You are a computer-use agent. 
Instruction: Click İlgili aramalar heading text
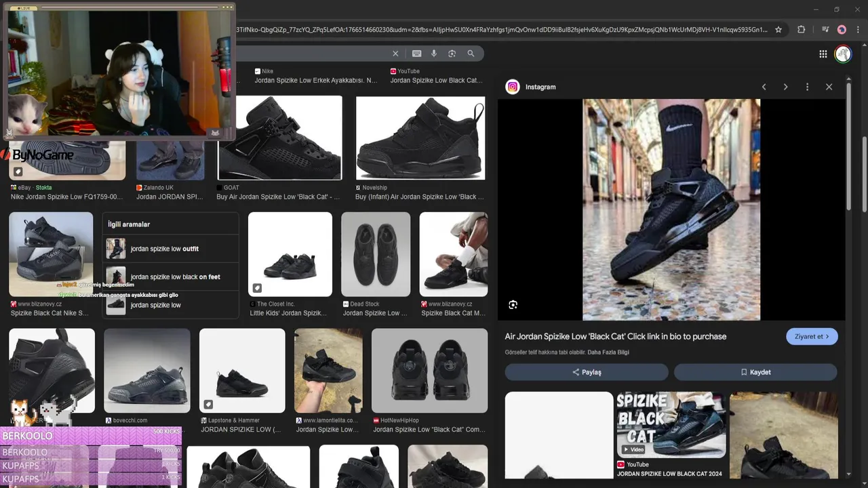point(129,224)
